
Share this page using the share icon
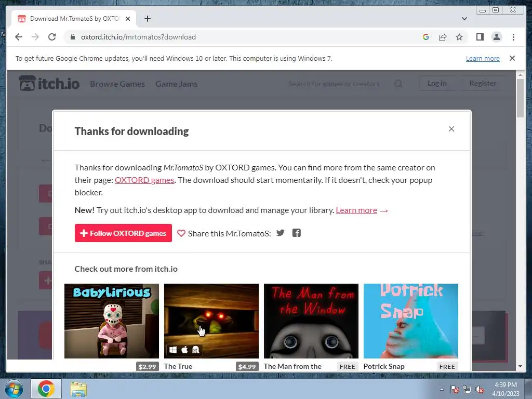(x=443, y=37)
